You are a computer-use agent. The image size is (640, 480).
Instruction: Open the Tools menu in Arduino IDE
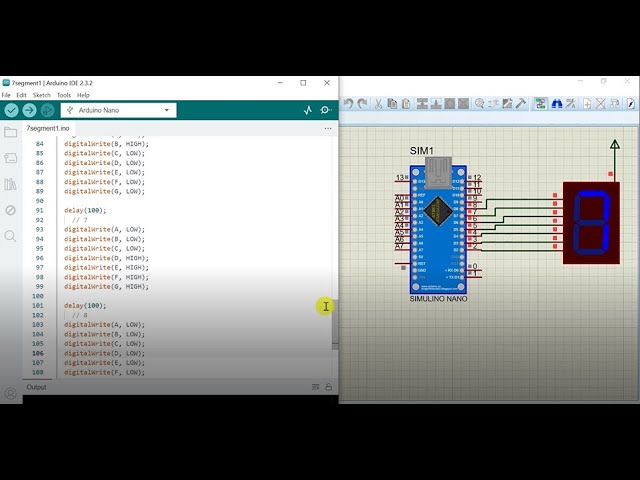tap(64, 95)
